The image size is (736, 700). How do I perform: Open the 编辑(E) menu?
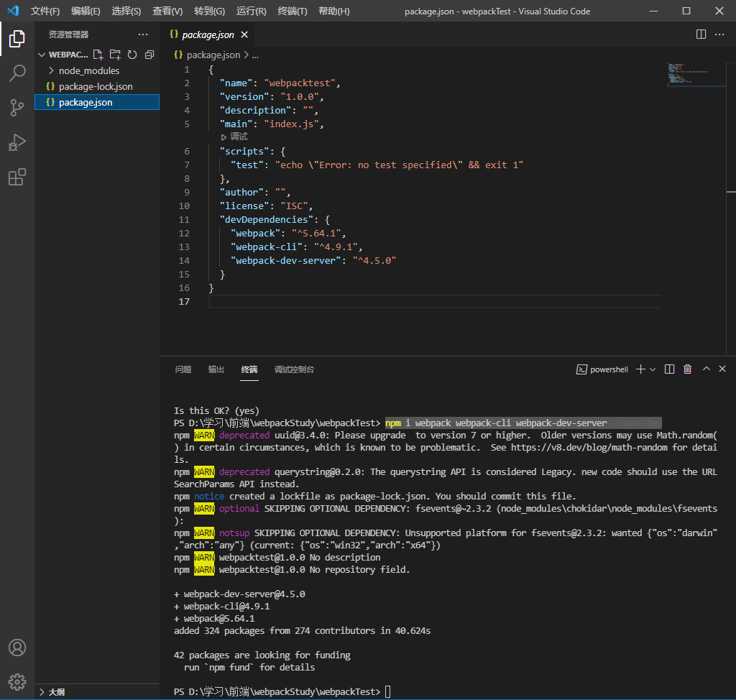tap(86, 11)
